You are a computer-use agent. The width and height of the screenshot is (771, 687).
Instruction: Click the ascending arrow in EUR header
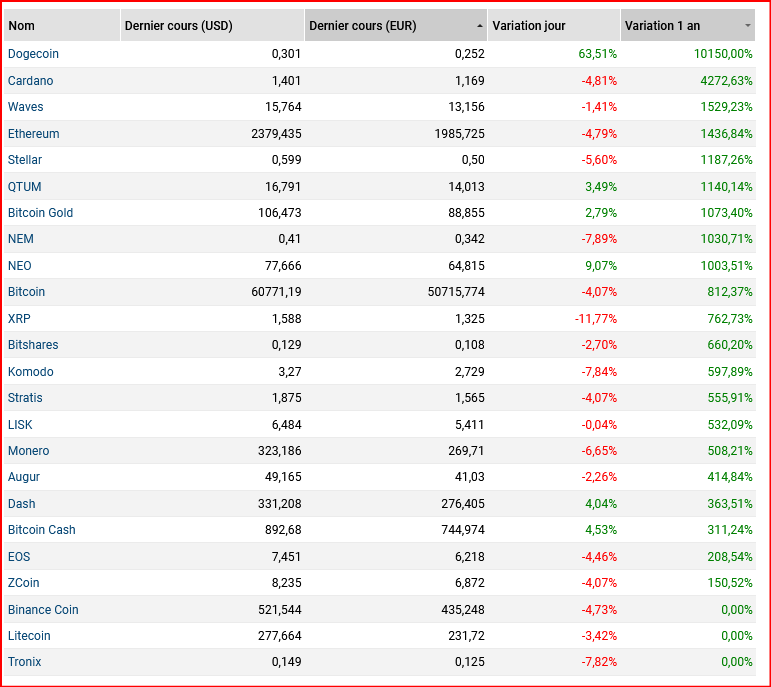pos(479,26)
